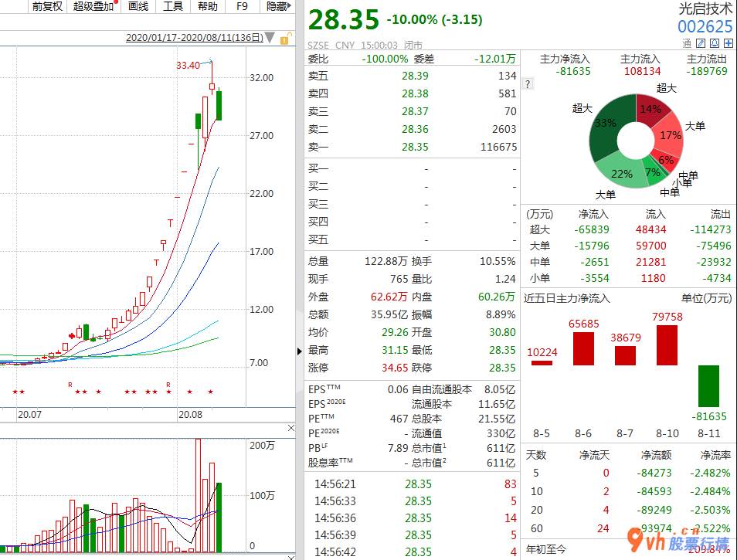The height and width of the screenshot is (560, 737).
Task: Click the 17% 大单 red pie segment
Action: 671,136
